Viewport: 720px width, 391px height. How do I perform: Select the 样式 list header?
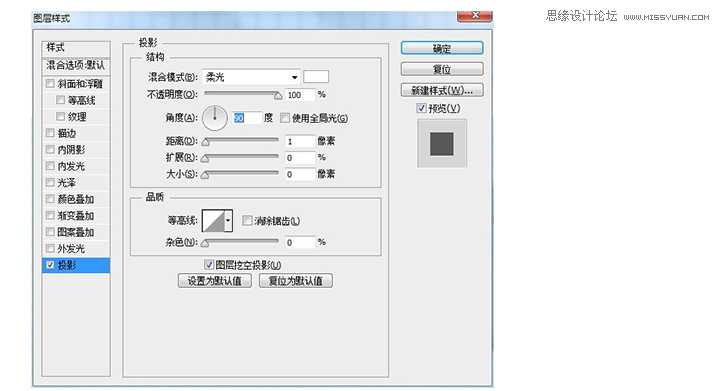click(x=76, y=48)
